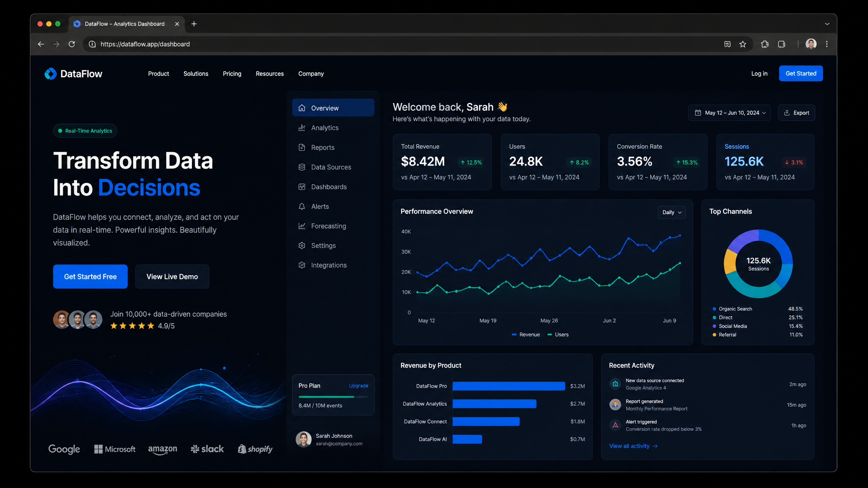This screenshot has width=868, height=488.
Task: Open the May 12 – Jun 10, 2024 date range dropdown
Action: (x=729, y=113)
